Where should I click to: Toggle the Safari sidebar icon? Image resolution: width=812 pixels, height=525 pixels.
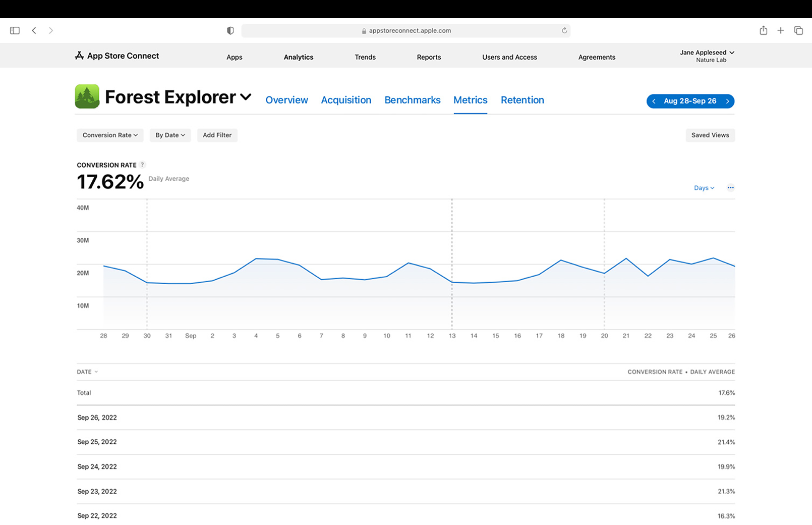tap(15, 31)
